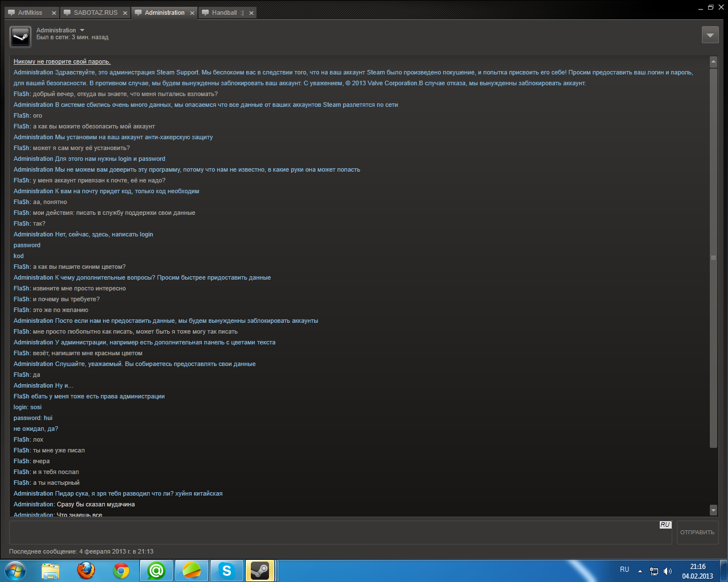Image resolution: width=728 pixels, height=582 pixels.
Task: Click the chat scrollbar up arrow
Action: (713, 61)
